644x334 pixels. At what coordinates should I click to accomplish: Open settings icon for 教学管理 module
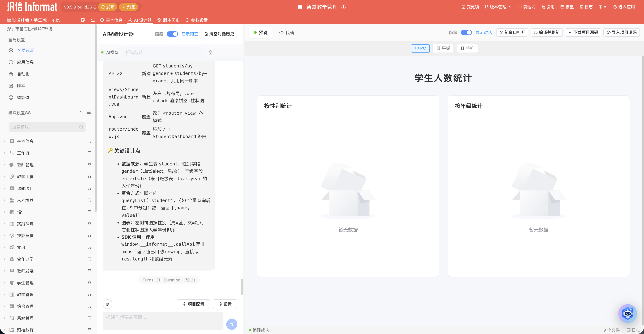tap(89, 294)
